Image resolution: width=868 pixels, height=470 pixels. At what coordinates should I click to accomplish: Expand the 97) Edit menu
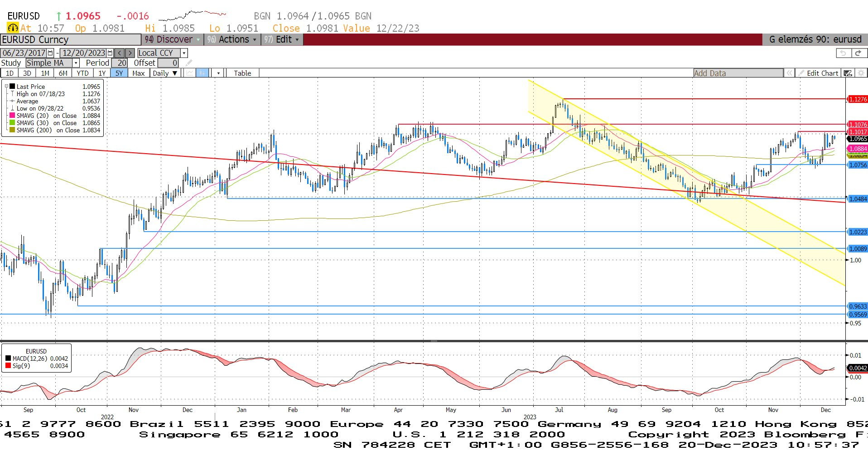coord(282,39)
